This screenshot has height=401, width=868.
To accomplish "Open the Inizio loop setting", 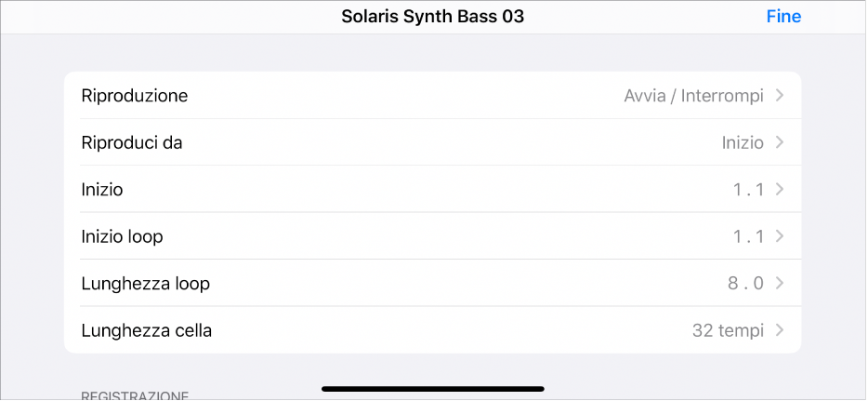I will (x=123, y=236).
